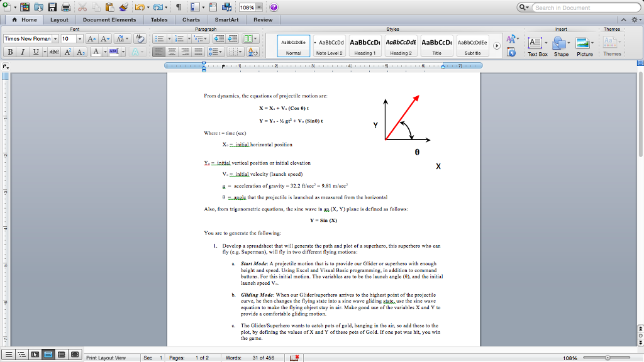The height and width of the screenshot is (362, 644).
Task: Toggle bold formatting
Action: pos(10,51)
